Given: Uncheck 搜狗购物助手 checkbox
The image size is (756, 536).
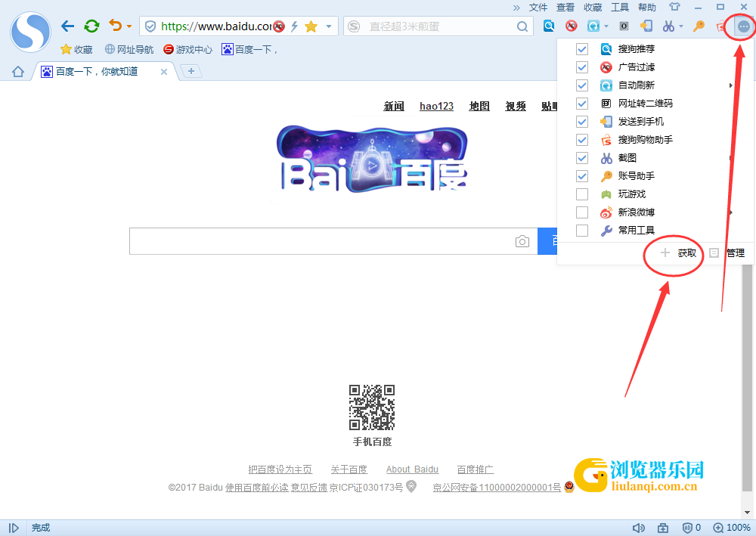Looking at the screenshot, I should (x=582, y=140).
